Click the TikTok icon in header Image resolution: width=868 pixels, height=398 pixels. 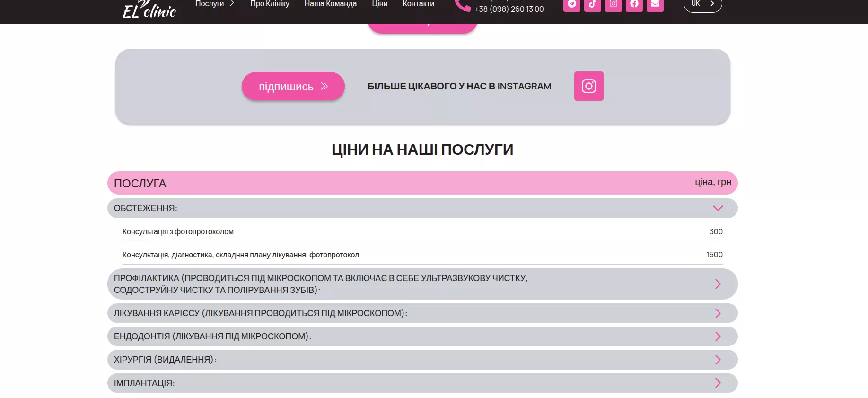592,4
